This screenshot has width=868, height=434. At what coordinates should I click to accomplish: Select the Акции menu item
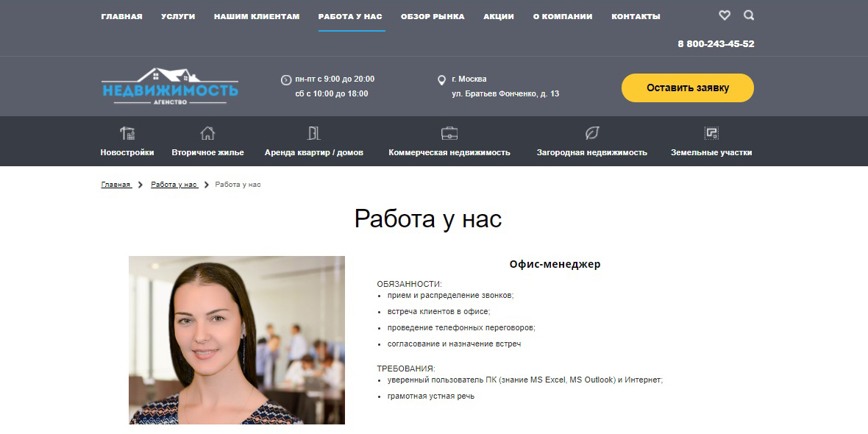coord(499,16)
